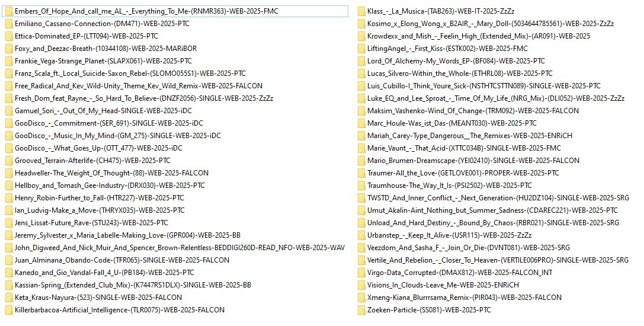
Task: Click Juan_Alminana_Obando-Code folder name
Action: click(x=122, y=260)
